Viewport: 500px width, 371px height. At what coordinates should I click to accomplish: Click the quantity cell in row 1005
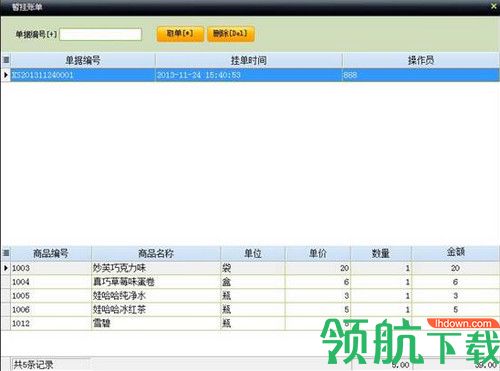(x=381, y=296)
